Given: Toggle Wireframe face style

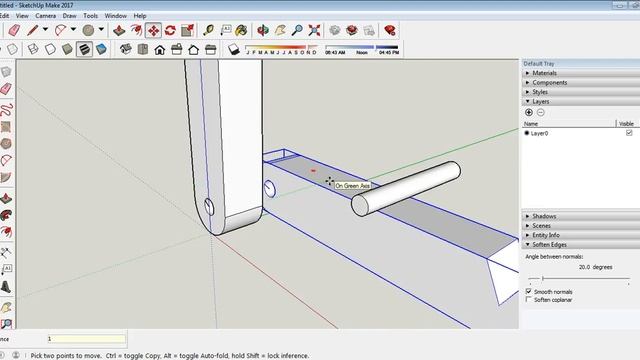Looking at the screenshot, I should coord(33,49).
